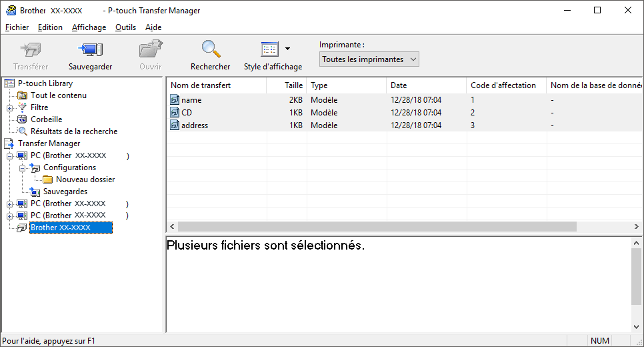The height and width of the screenshot is (347, 644).
Task: Click the Sauvegarder toolbar icon
Action: point(91,50)
